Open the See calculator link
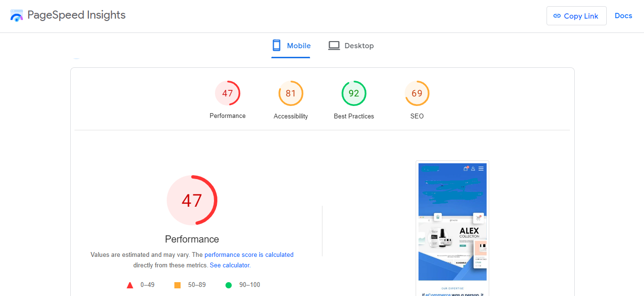Viewport: 644px width, 296px height. 230,265
